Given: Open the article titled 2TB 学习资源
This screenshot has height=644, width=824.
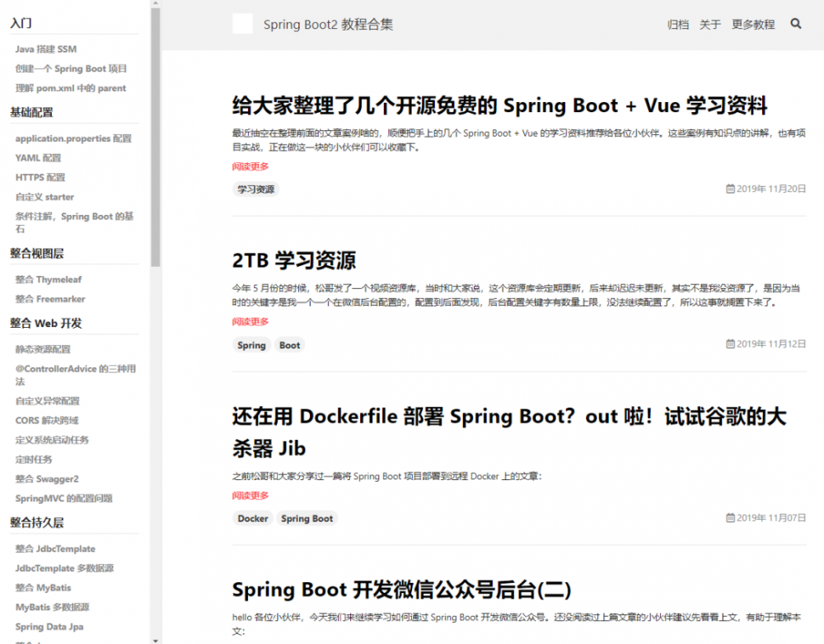Looking at the screenshot, I should coord(294,261).
